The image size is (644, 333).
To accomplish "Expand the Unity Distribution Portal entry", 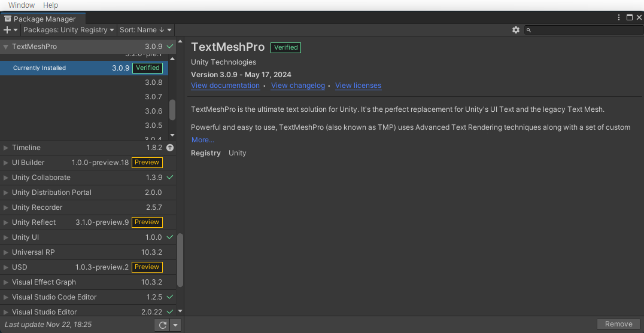I will click(6, 193).
